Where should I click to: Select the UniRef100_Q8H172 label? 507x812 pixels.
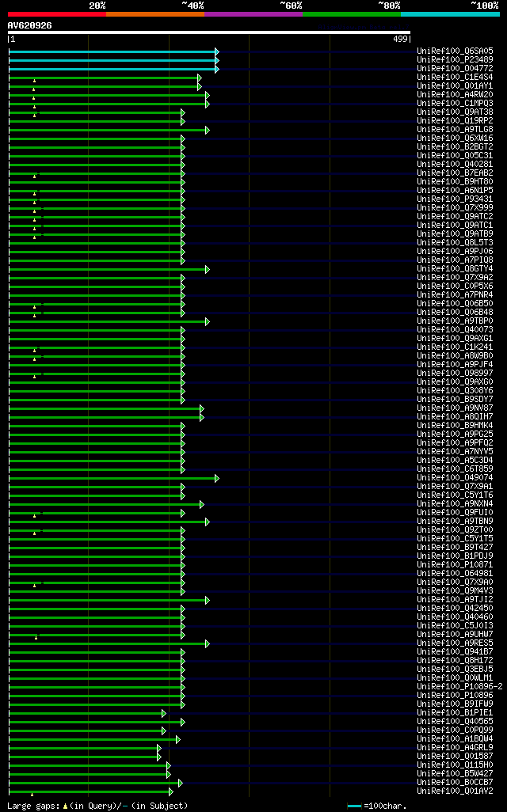coord(456,660)
